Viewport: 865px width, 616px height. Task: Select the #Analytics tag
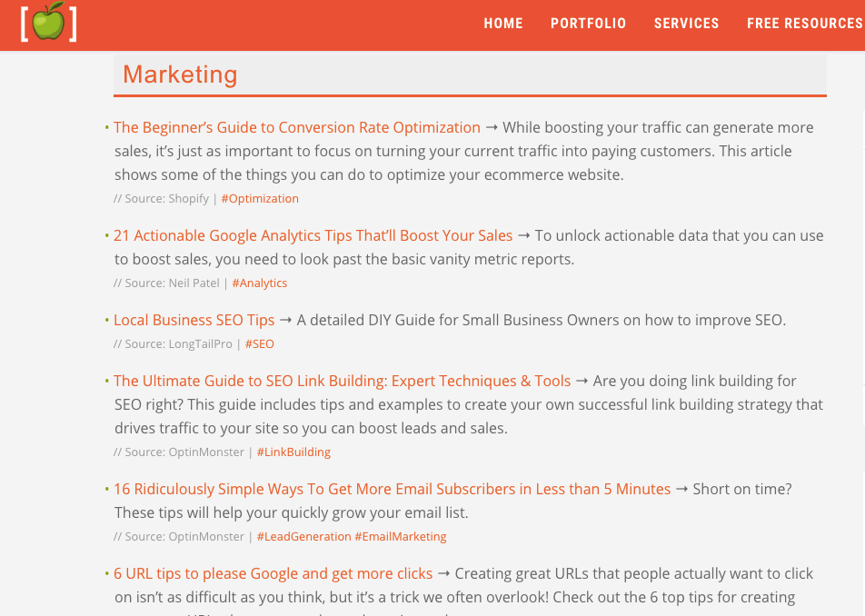pos(259,283)
